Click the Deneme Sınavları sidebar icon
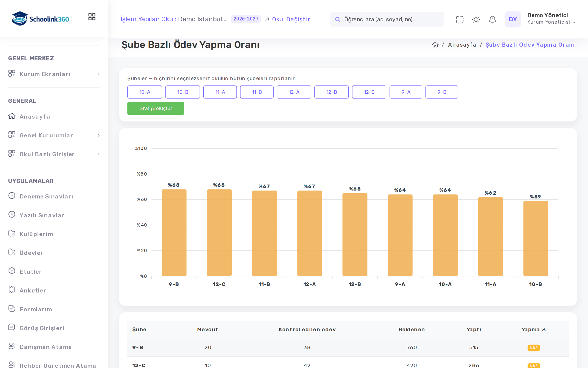Image resolution: width=588 pixels, height=368 pixels. [x=12, y=195]
